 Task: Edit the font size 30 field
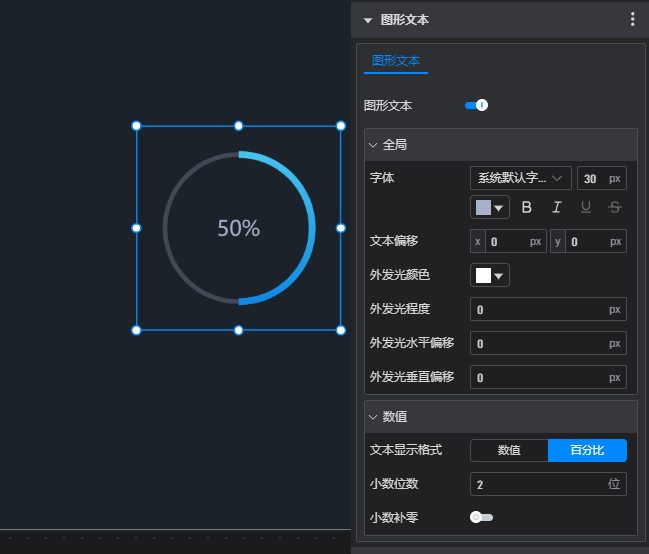coord(602,178)
